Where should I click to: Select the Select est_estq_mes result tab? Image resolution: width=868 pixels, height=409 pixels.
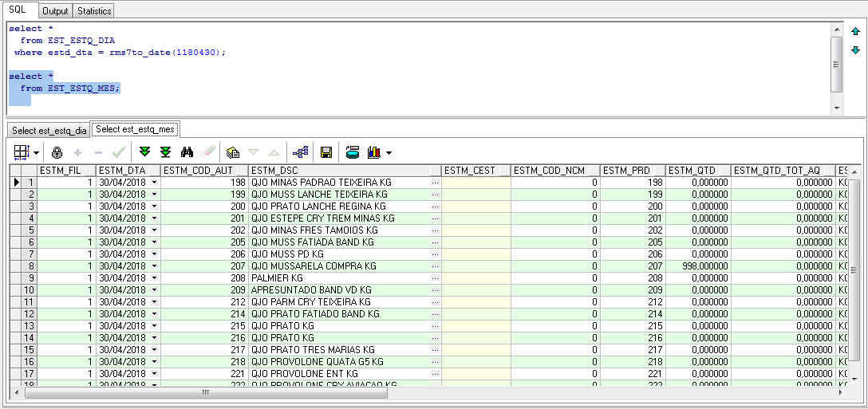(135, 129)
